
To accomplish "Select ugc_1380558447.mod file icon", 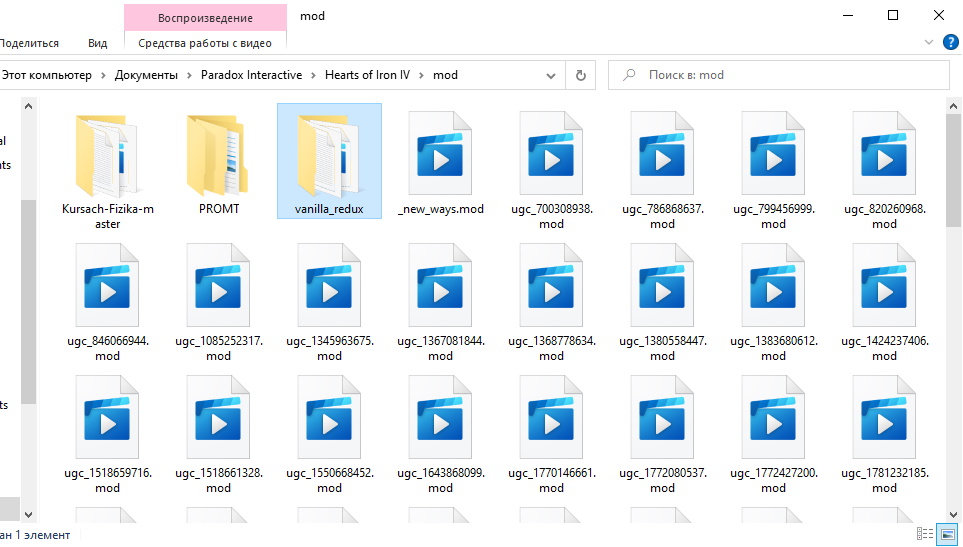I will pos(662,285).
